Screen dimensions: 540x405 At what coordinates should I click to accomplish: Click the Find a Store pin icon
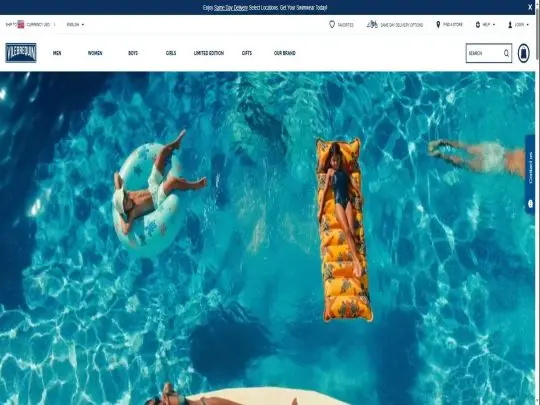438,24
